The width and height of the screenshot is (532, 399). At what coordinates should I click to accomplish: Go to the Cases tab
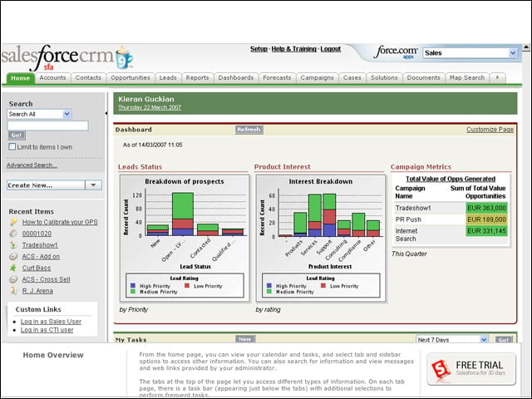pyautogui.click(x=352, y=78)
